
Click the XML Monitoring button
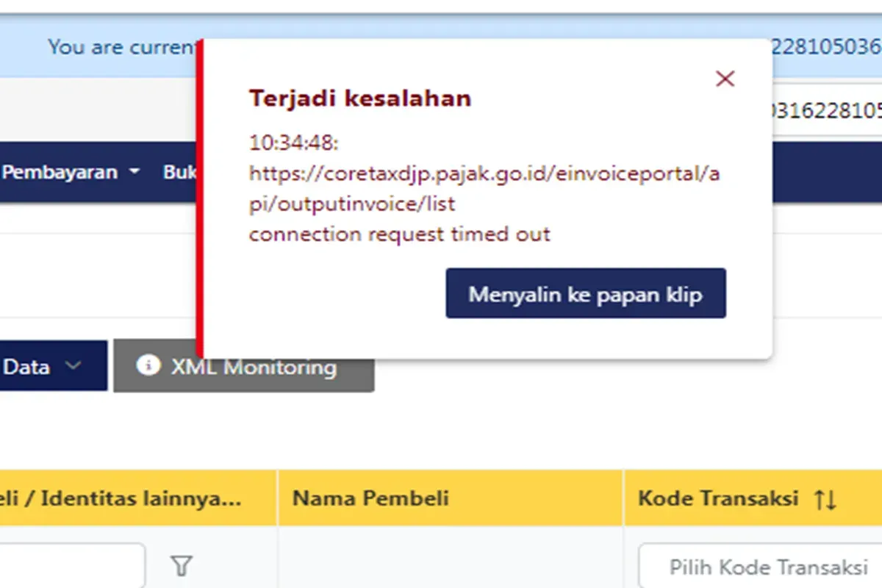pyautogui.click(x=244, y=366)
